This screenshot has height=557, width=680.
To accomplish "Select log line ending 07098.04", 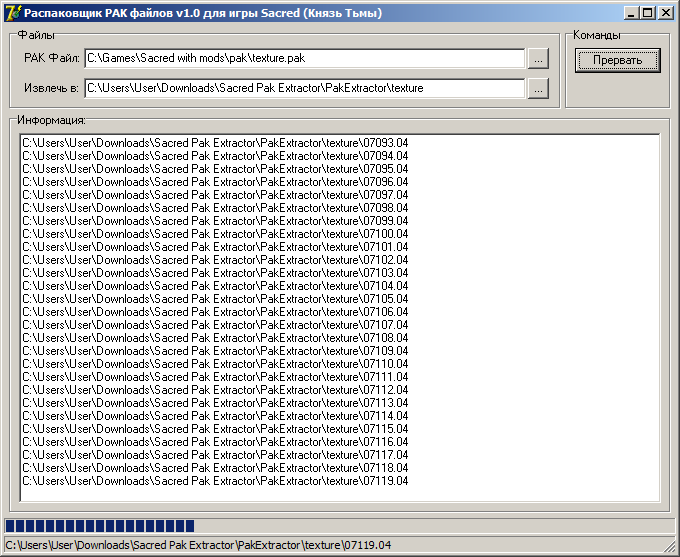I will coord(215,208).
